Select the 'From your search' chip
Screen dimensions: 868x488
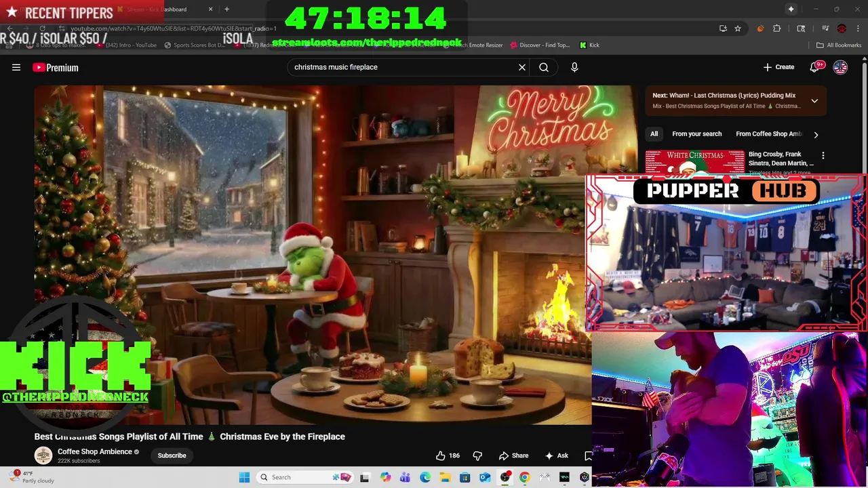(x=696, y=134)
